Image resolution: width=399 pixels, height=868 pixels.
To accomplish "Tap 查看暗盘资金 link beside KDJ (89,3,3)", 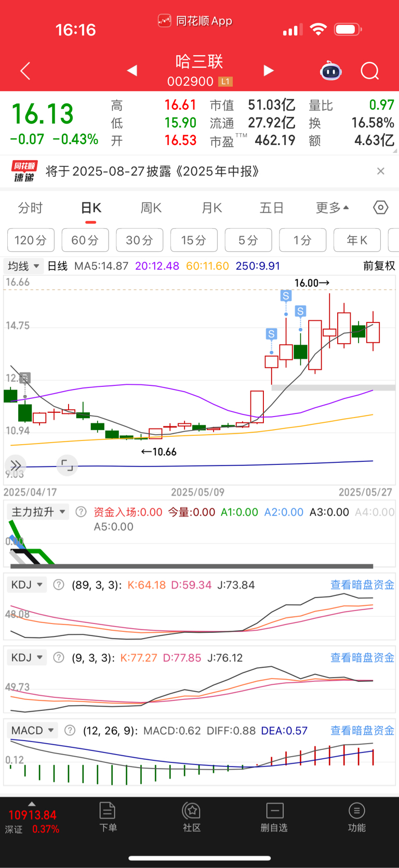I will 363,585.
